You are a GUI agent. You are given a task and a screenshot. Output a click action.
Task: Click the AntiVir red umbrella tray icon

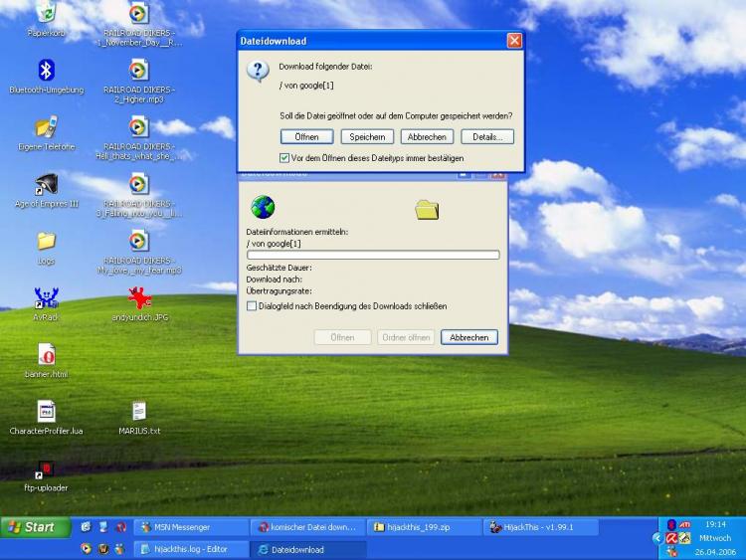[x=671, y=538]
